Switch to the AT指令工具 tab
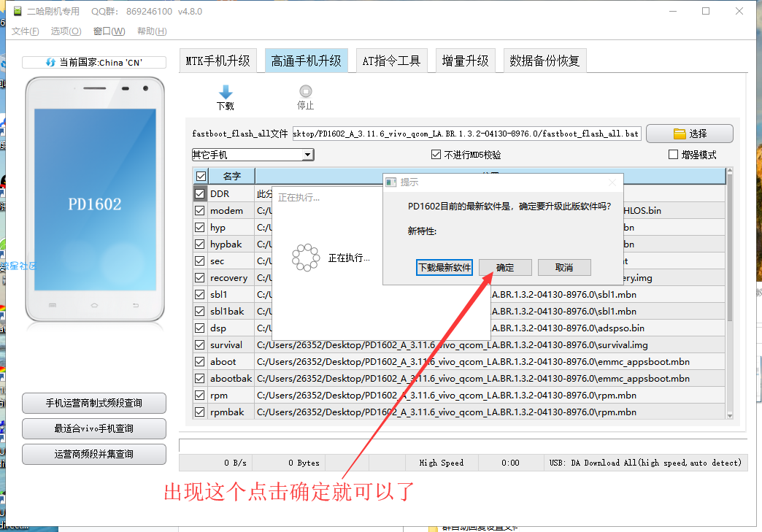Viewport: 762px width, 532px height. [x=391, y=61]
